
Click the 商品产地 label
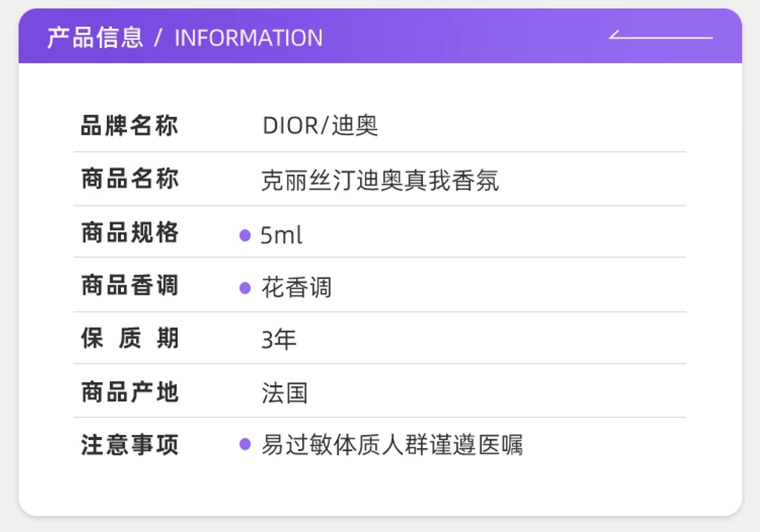(x=130, y=392)
